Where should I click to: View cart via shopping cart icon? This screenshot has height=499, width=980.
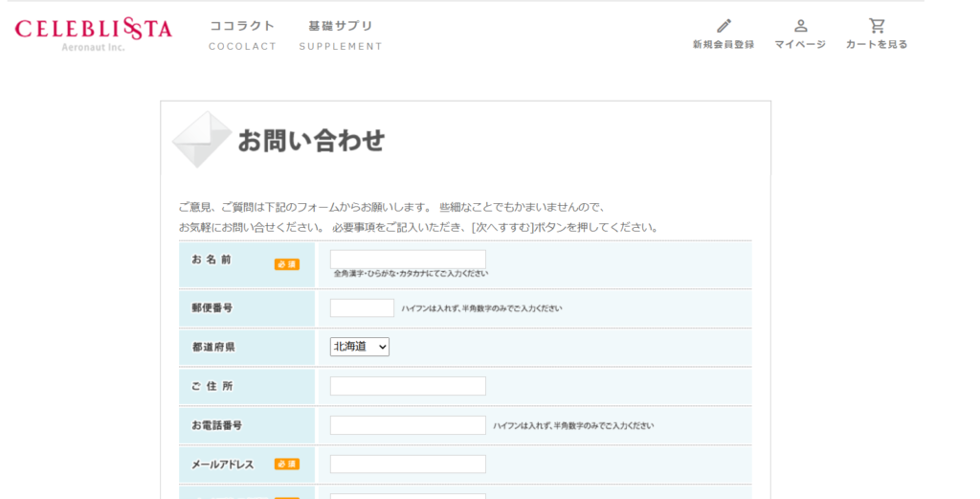tap(877, 26)
